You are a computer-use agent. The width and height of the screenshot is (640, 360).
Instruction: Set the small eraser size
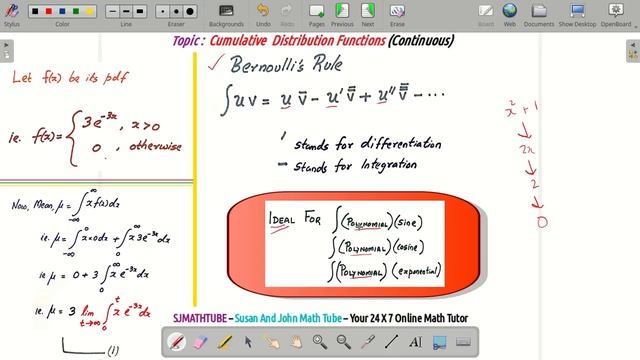[x=163, y=11]
